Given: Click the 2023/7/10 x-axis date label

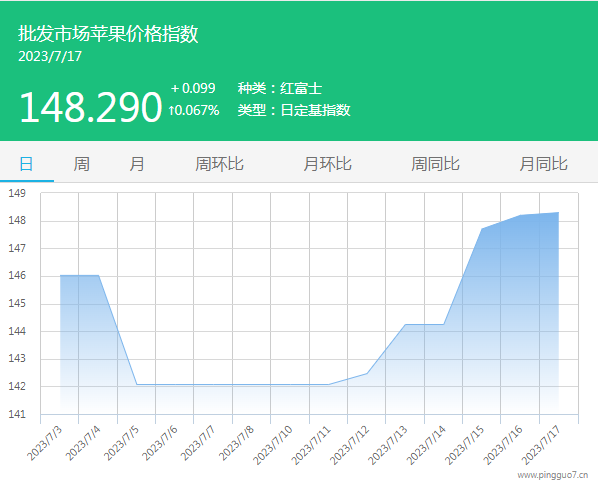Looking at the screenshot, I should [273, 445].
